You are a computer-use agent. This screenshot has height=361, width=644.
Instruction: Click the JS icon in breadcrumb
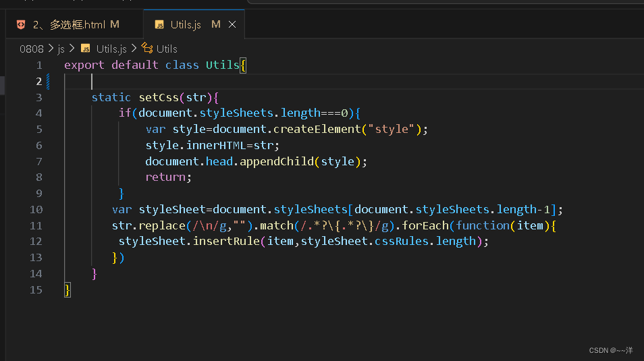(x=86, y=49)
